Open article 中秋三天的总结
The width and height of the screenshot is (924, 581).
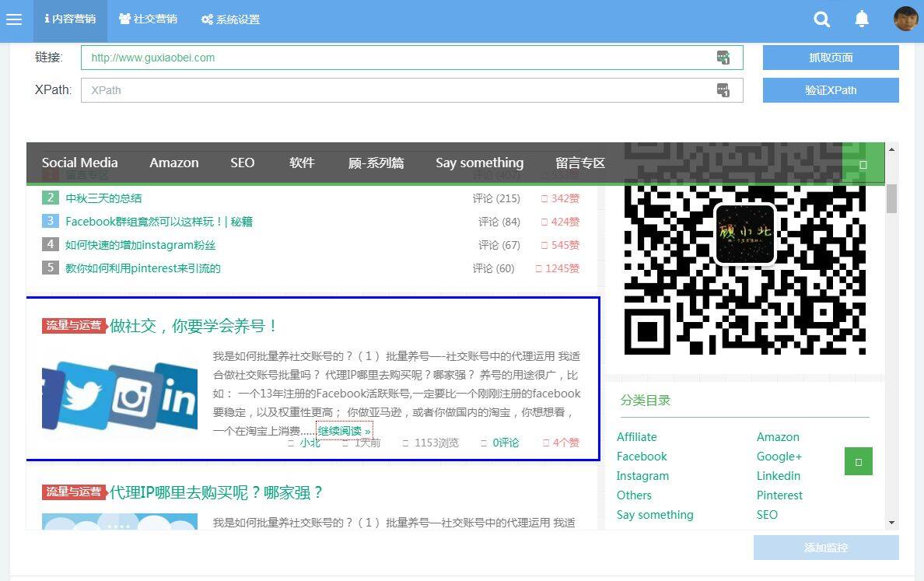pyautogui.click(x=103, y=198)
